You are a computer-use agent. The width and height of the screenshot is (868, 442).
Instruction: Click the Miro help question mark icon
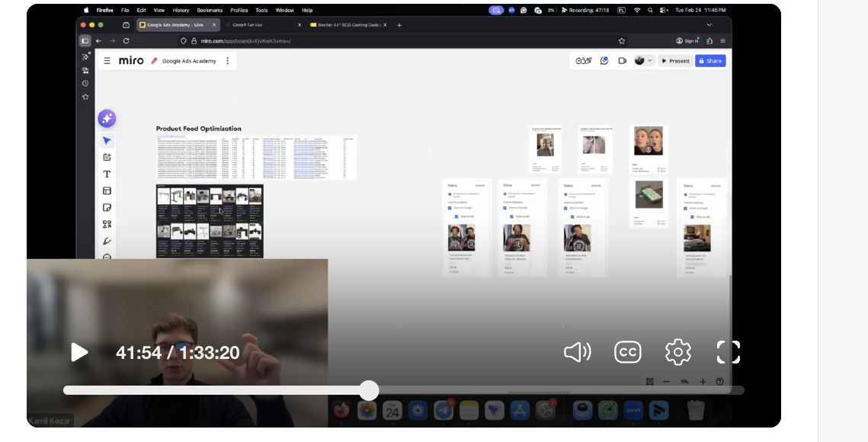(719, 382)
